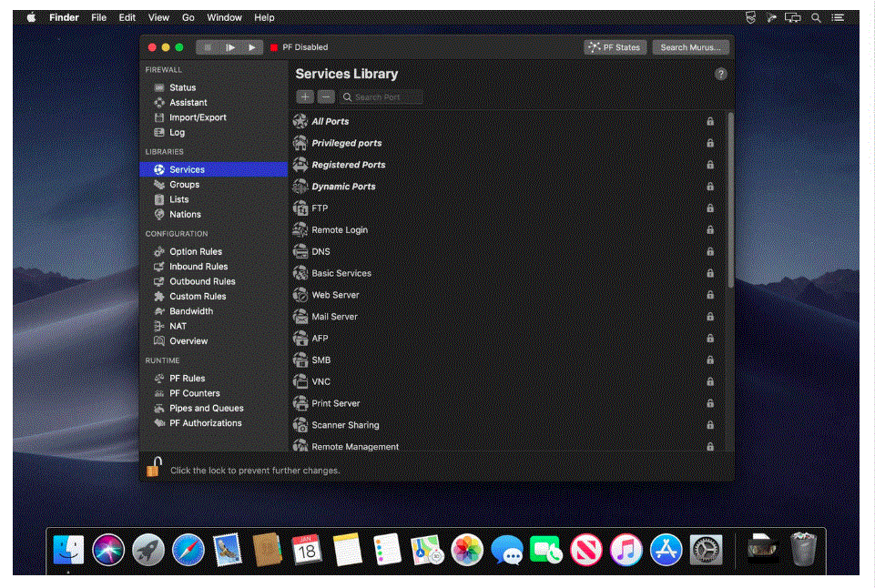
Task: Click the step-play PF toolbar button
Action: [x=230, y=47]
